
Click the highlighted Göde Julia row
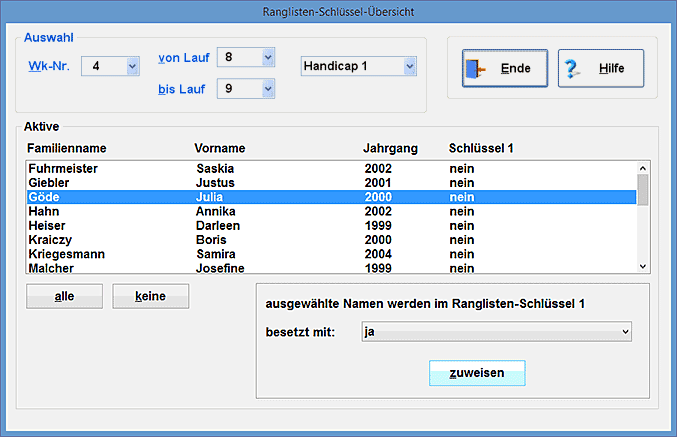point(330,197)
